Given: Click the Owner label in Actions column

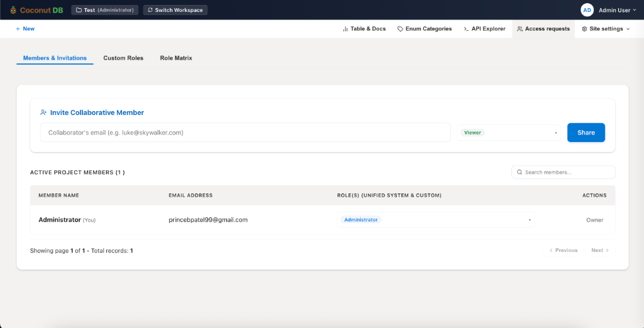Looking at the screenshot, I should 595,220.
